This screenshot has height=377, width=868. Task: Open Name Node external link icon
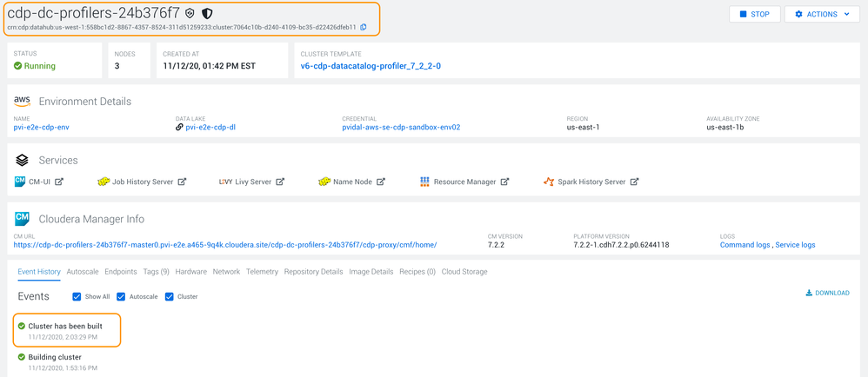click(x=381, y=182)
